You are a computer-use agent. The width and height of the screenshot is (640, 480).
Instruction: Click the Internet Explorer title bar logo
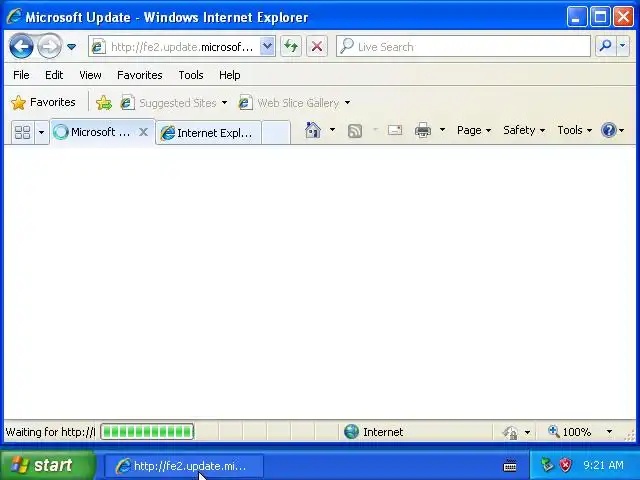(x=14, y=16)
